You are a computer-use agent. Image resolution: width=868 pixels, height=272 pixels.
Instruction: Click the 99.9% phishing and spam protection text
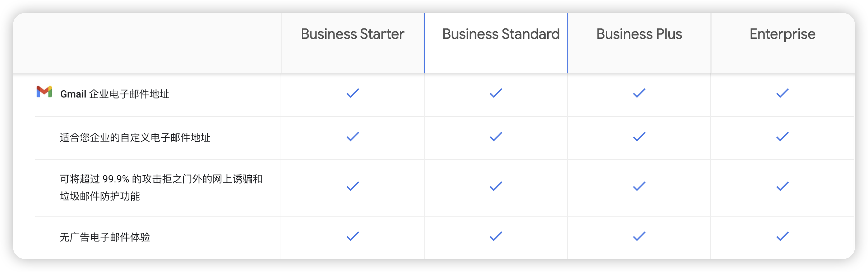pyautogui.click(x=161, y=187)
